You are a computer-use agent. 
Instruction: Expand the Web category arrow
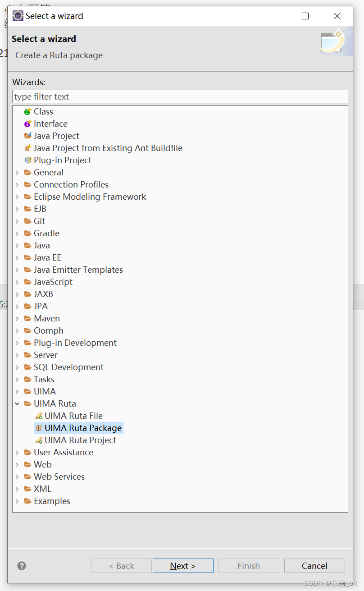tap(17, 464)
